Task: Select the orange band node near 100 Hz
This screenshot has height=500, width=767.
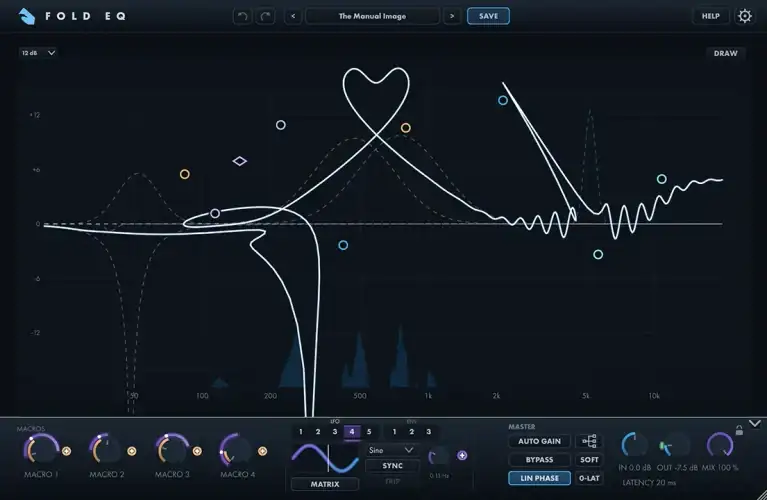Action: tap(184, 174)
